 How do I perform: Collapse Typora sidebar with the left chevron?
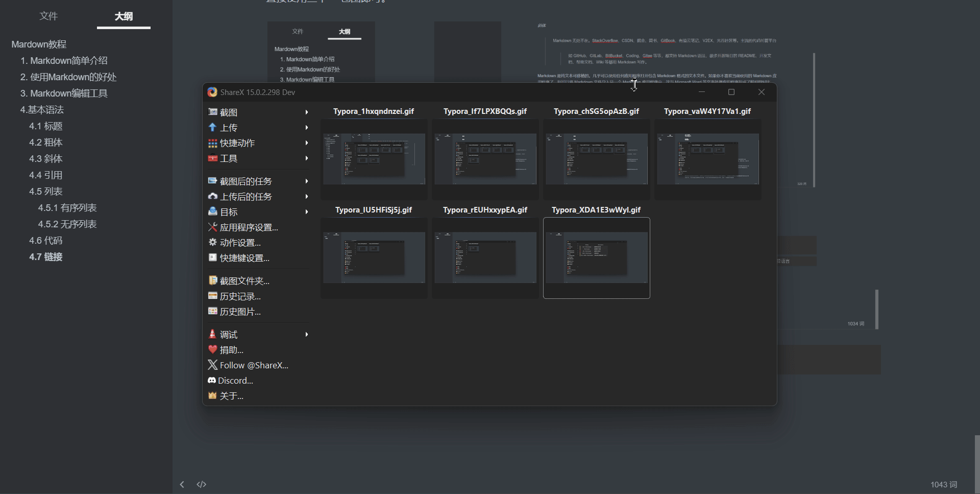tap(182, 484)
